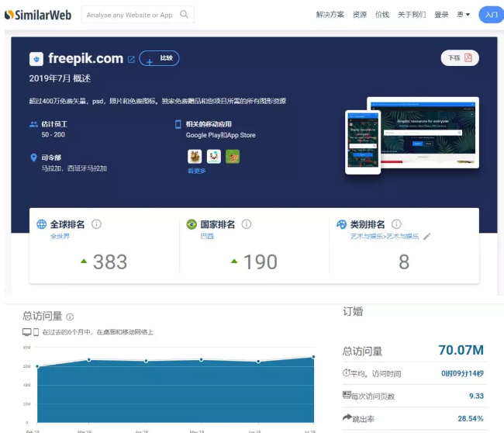Click the search magnifier icon
504x433 pixels.
coord(185,14)
